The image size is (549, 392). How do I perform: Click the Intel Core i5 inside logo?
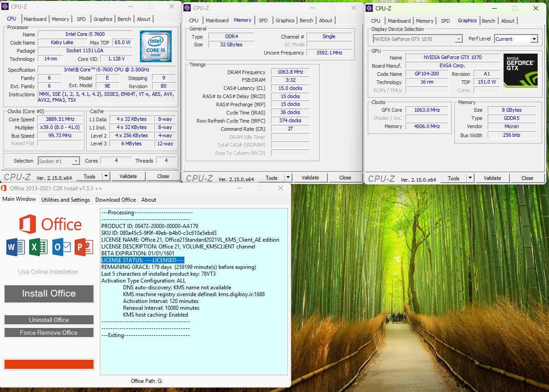click(x=156, y=46)
